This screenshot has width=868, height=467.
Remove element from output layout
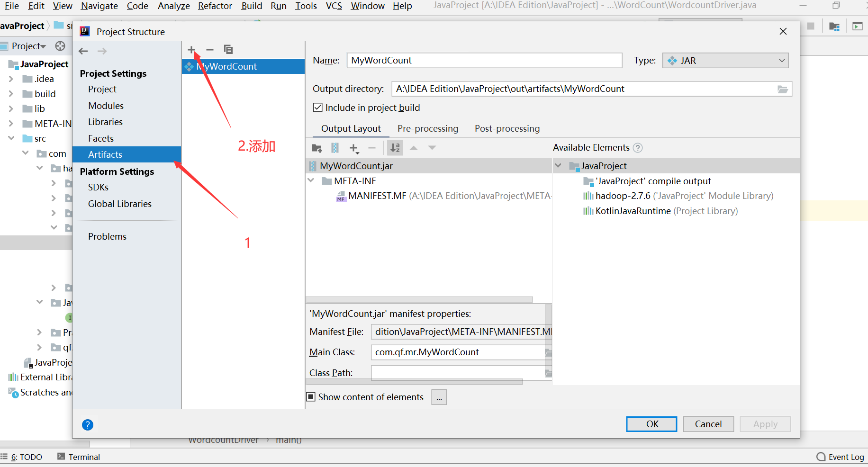pyautogui.click(x=372, y=148)
